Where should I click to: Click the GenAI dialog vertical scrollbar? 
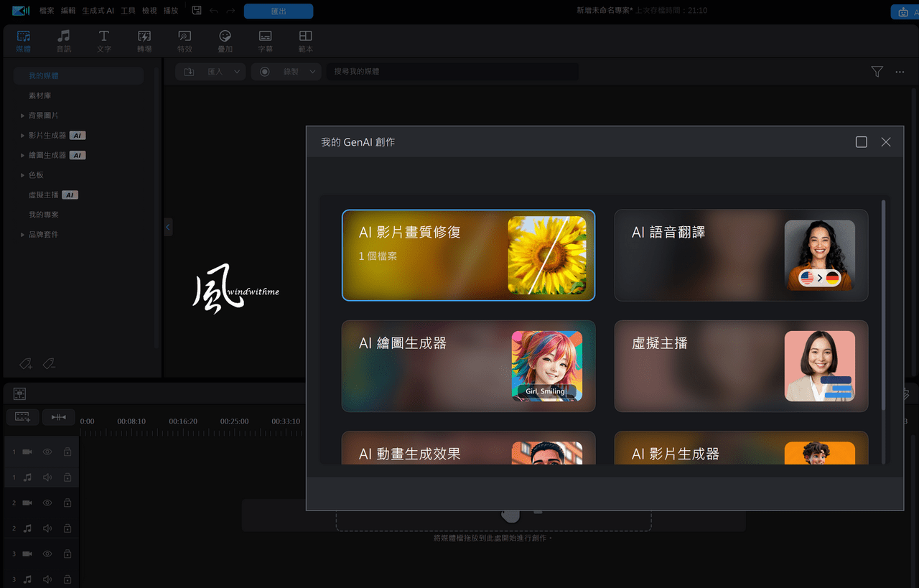(883, 305)
